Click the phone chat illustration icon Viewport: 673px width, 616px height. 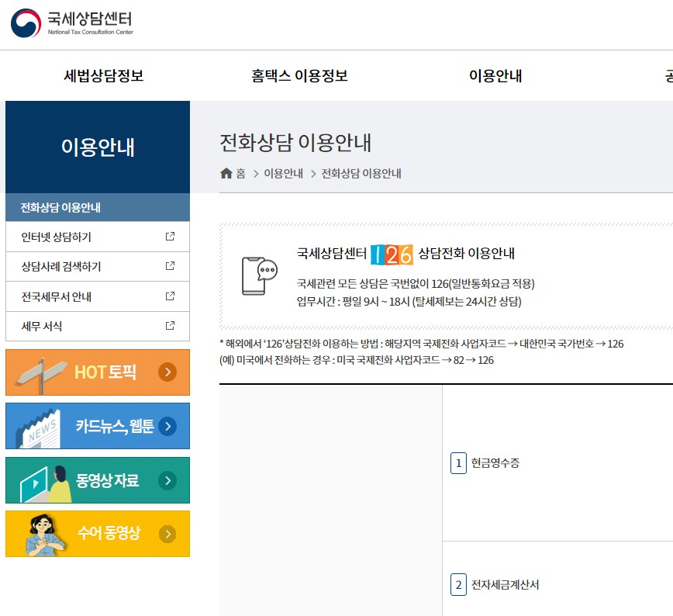[x=260, y=276]
